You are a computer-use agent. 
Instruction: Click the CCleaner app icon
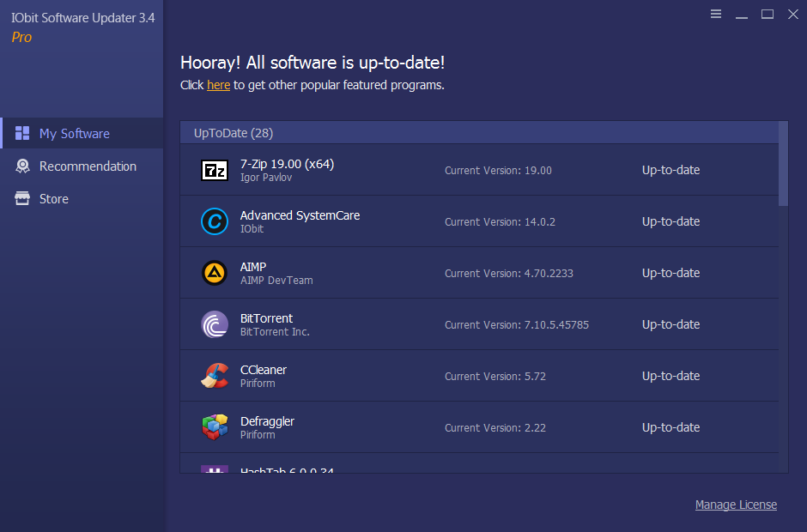(215, 376)
